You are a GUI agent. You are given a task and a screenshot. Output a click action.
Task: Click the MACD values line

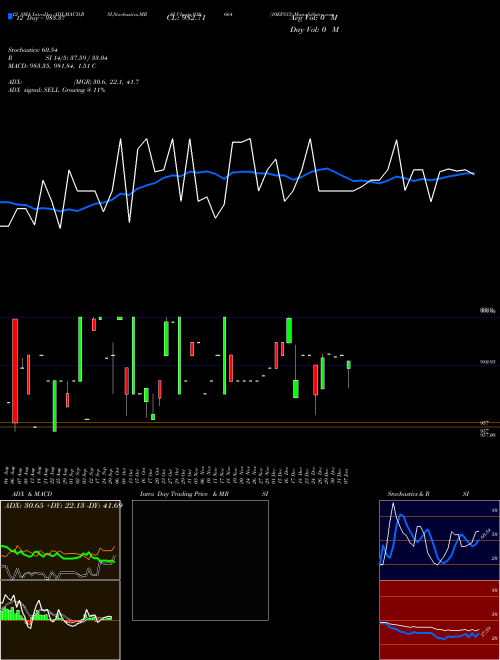52,66
